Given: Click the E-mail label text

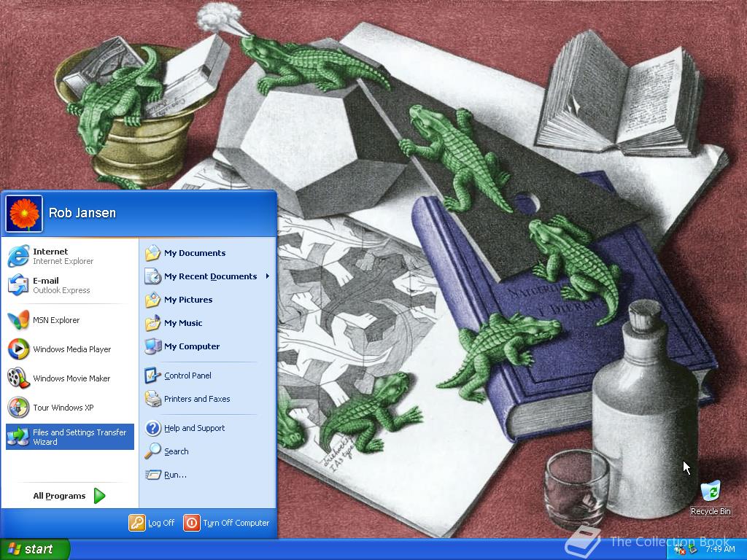Looking at the screenshot, I should click(46, 281).
